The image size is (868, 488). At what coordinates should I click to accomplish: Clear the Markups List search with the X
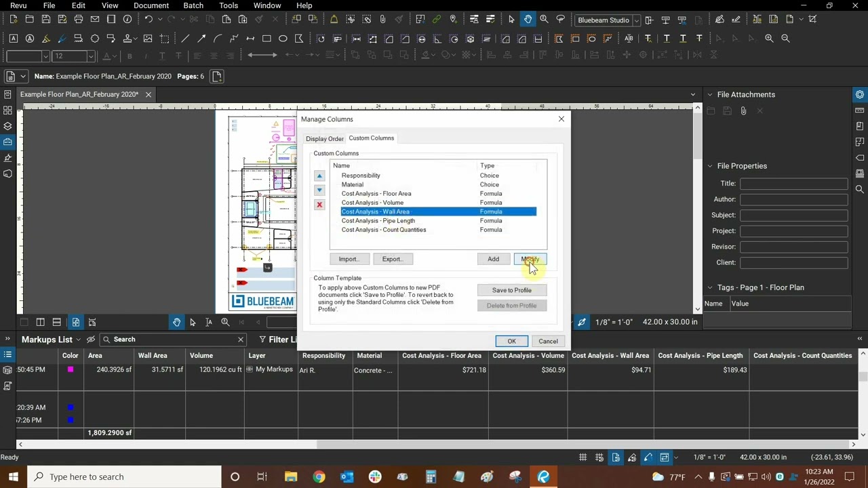point(240,340)
